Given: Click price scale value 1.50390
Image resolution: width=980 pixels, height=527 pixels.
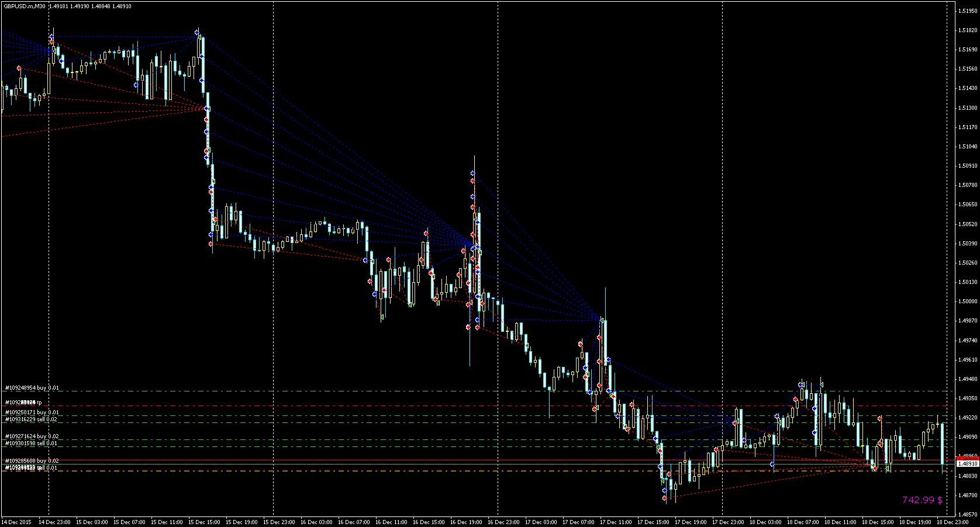Looking at the screenshot, I should pos(969,244).
